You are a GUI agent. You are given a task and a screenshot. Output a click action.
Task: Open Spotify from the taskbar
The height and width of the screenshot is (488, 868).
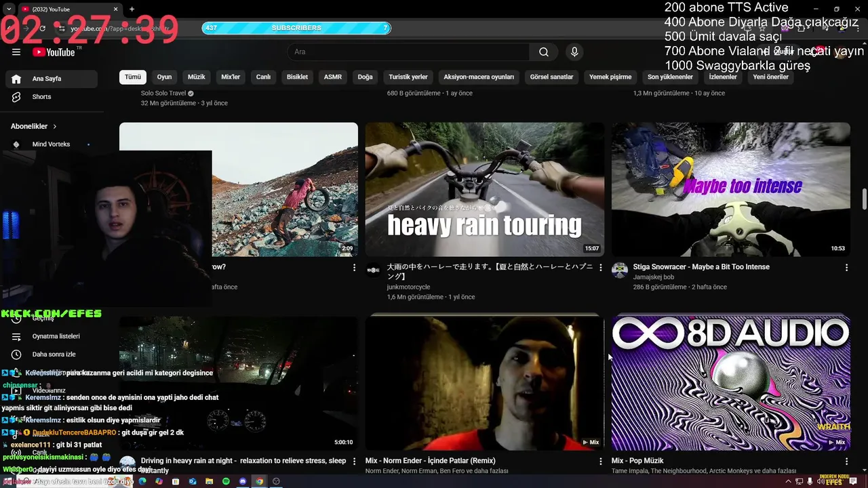(x=226, y=481)
